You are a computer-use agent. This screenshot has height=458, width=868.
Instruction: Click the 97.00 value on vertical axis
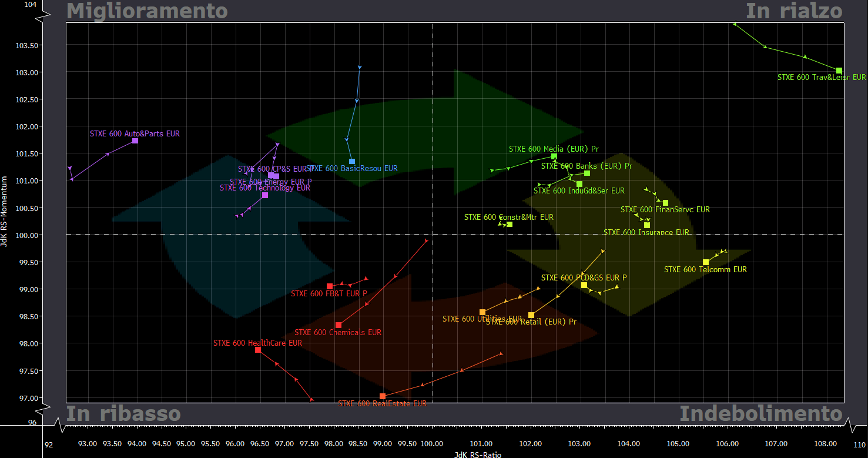click(x=29, y=398)
